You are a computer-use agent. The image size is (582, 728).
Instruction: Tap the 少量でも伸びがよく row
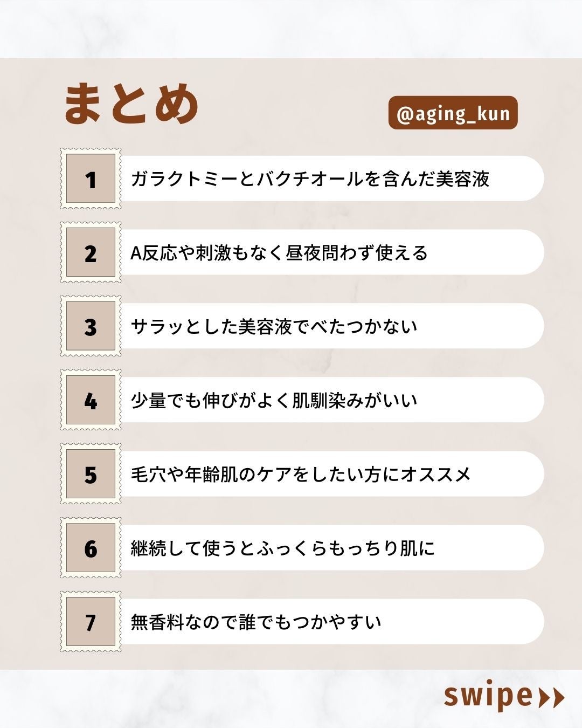click(x=274, y=400)
